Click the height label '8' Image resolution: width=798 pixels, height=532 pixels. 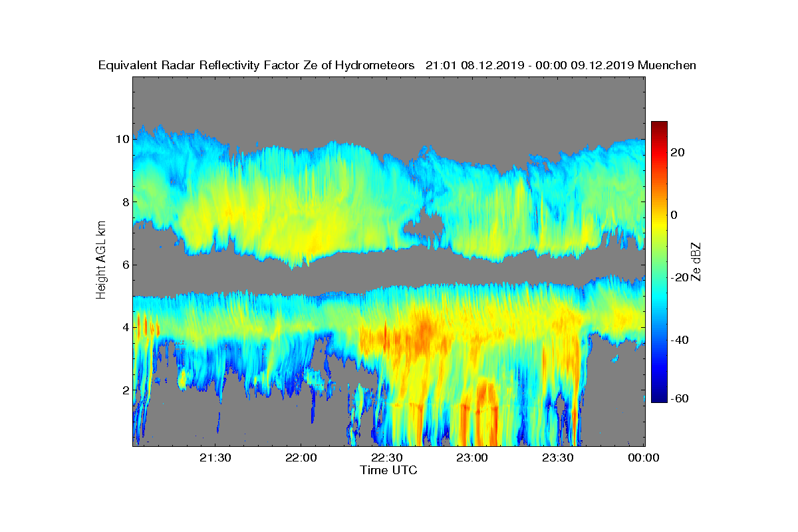pos(124,201)
